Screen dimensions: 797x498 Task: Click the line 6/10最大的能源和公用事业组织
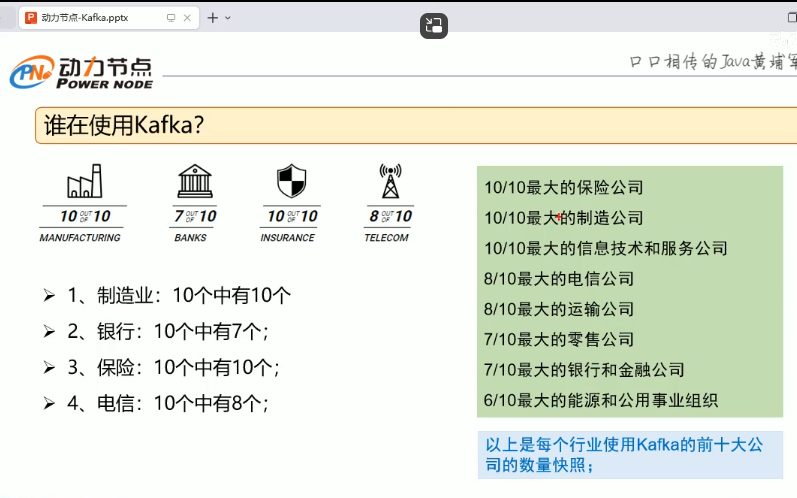pyautogui.click(x=601, y=400)
